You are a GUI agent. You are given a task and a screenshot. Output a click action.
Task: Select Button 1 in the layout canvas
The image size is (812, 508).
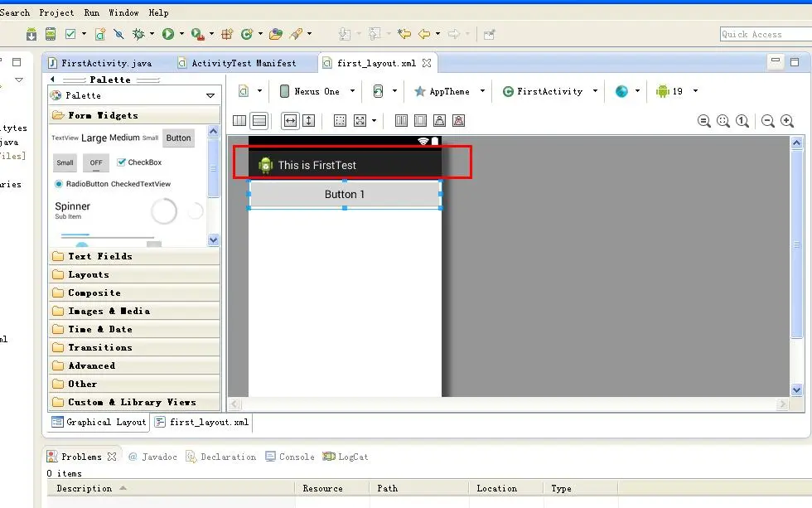(345, 194)
